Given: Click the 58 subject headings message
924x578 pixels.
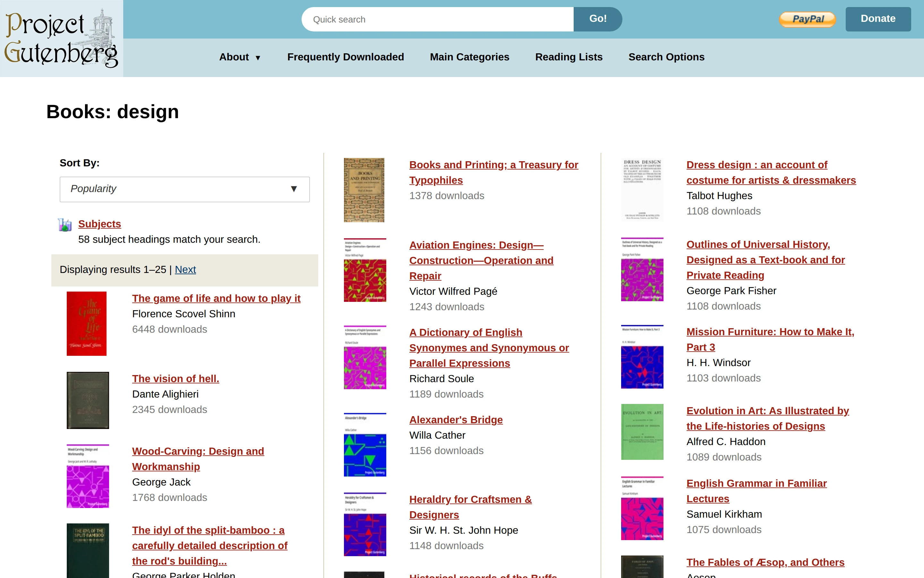Looking at the screenshot, I should 169,239.
